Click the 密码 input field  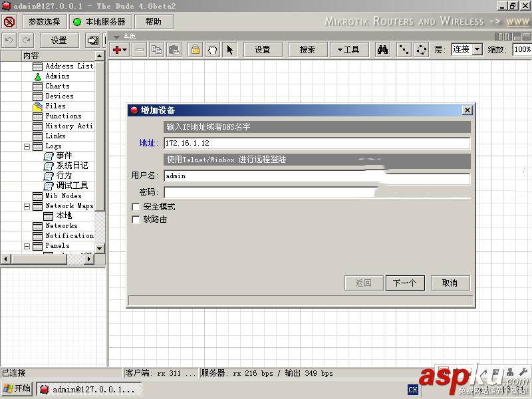[x=317, y=192]
